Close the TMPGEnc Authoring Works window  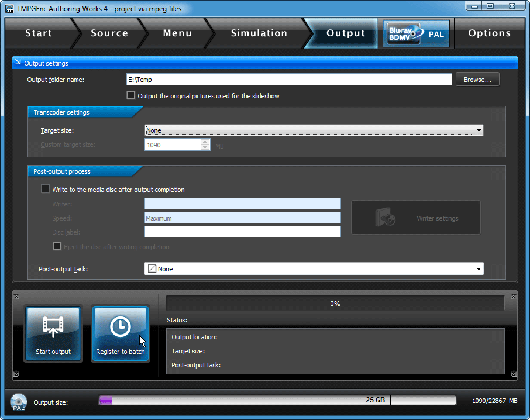pyautogui.click(x=512, y=6)
